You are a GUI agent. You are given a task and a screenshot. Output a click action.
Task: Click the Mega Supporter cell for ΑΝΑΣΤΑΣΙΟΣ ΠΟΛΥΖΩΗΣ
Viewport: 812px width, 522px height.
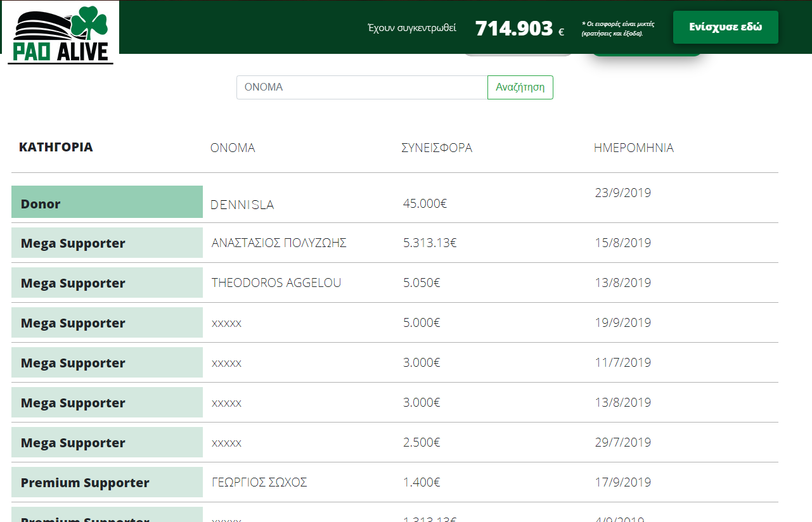[x=107, y=243]
